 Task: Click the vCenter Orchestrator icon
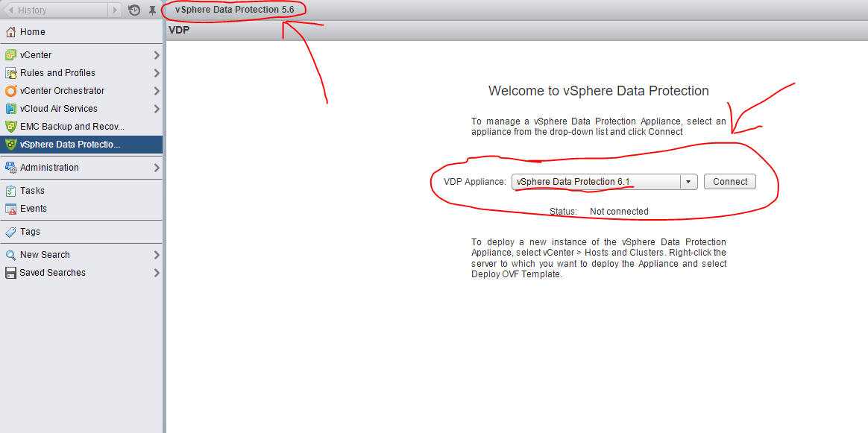[10, 91]
